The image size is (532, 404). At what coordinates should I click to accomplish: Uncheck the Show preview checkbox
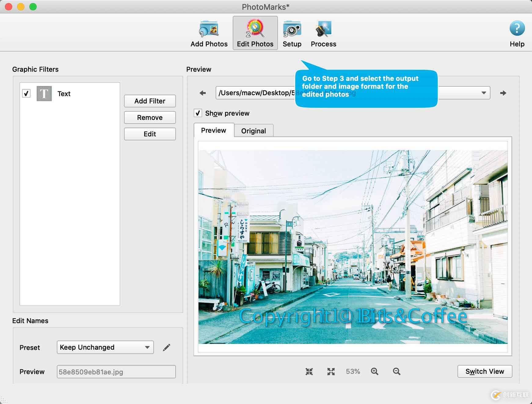[x=198, y=113]
